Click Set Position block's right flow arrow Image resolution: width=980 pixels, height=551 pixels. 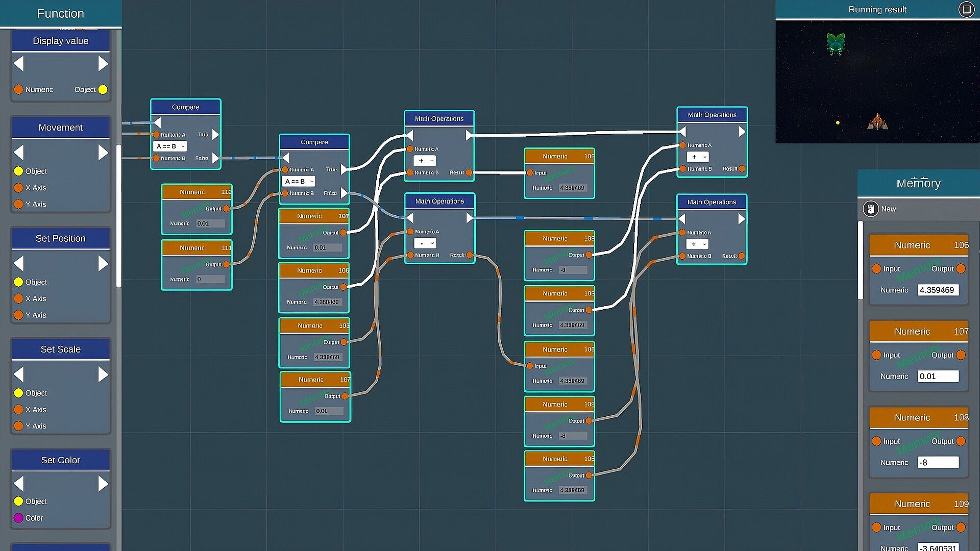[103, 263]
